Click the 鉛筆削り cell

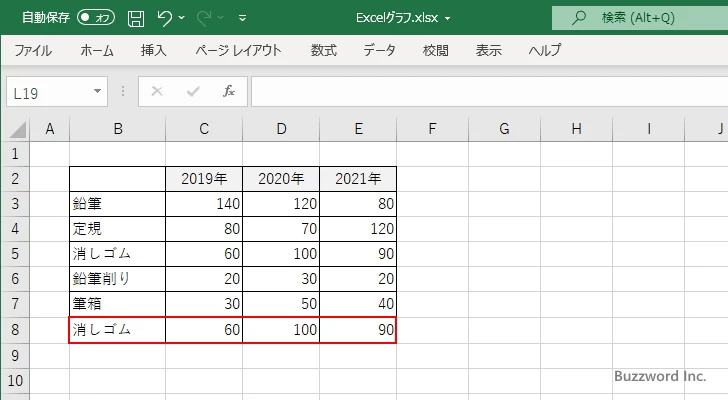click(118, 279)
